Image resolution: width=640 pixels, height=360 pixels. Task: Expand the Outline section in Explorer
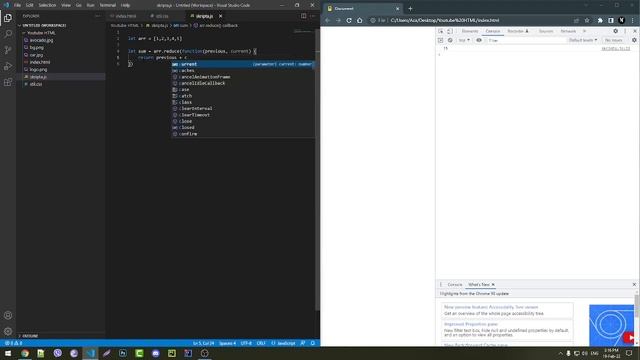tap(30, 336)
